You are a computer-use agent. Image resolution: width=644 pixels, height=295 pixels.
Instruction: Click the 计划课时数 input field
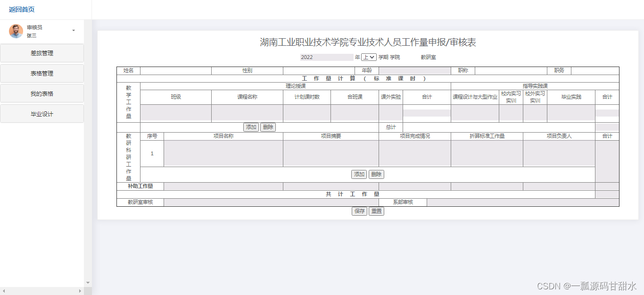307,113
